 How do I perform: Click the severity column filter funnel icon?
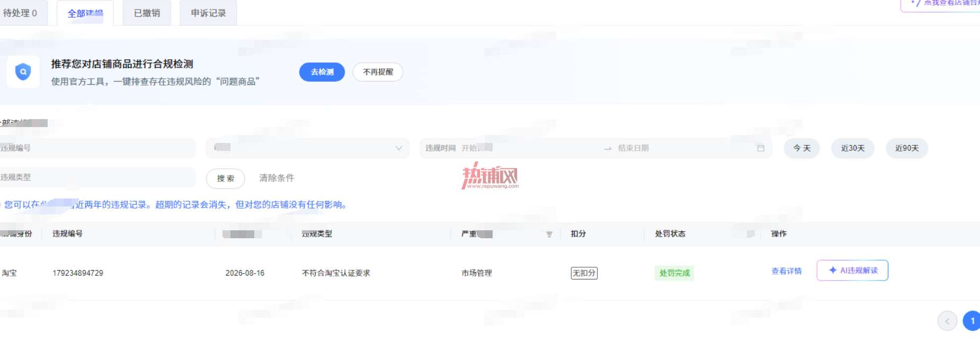549,234
